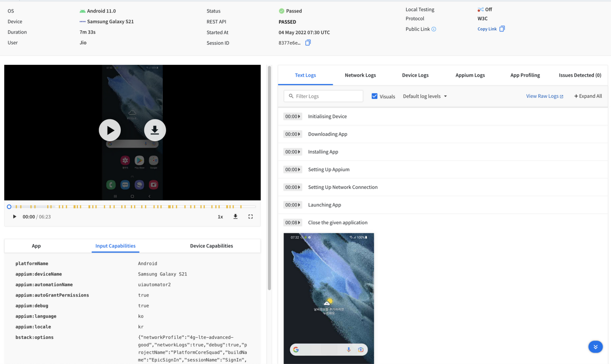Copy the Session ID to clipboard
This screenshot has height=364, width=611.
pyautogui.click(x=308, y=43)
